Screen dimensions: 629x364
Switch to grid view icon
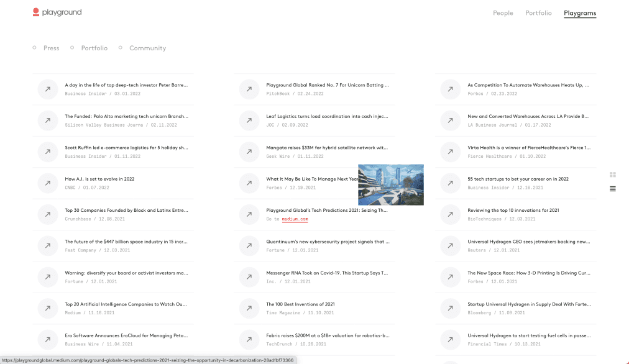click(613, 175)
